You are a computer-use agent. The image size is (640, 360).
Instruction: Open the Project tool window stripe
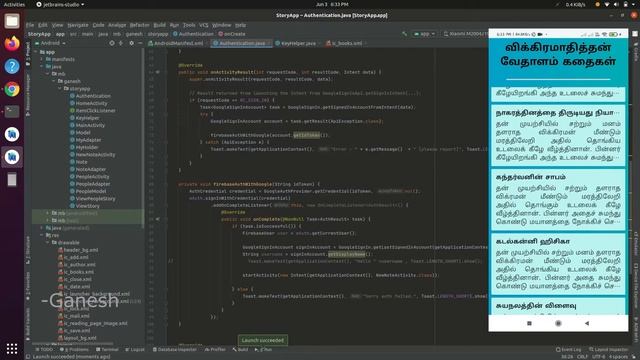coord(28,54)
